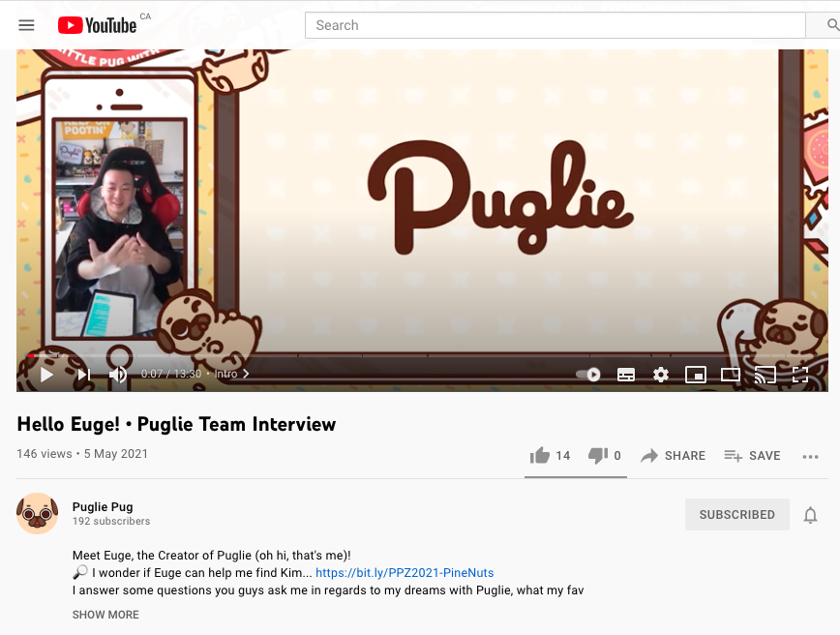Open the Puglie Pug channel name

coord(103,506)
